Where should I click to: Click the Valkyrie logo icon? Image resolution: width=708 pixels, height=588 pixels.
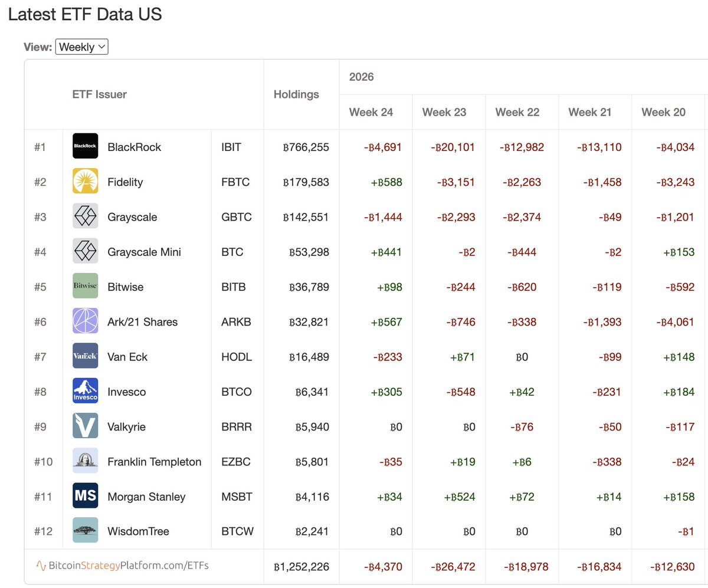(86, 426)
